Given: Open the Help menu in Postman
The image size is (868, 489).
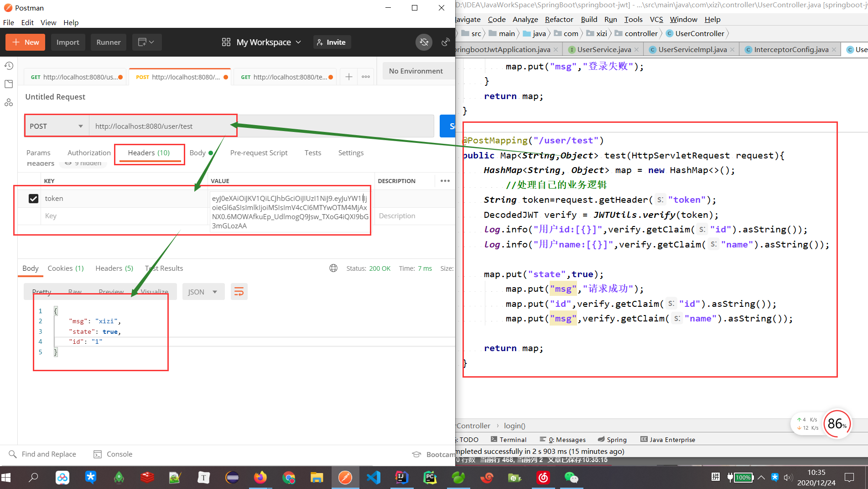Looking at the screenshot, I should click(71, 22).
